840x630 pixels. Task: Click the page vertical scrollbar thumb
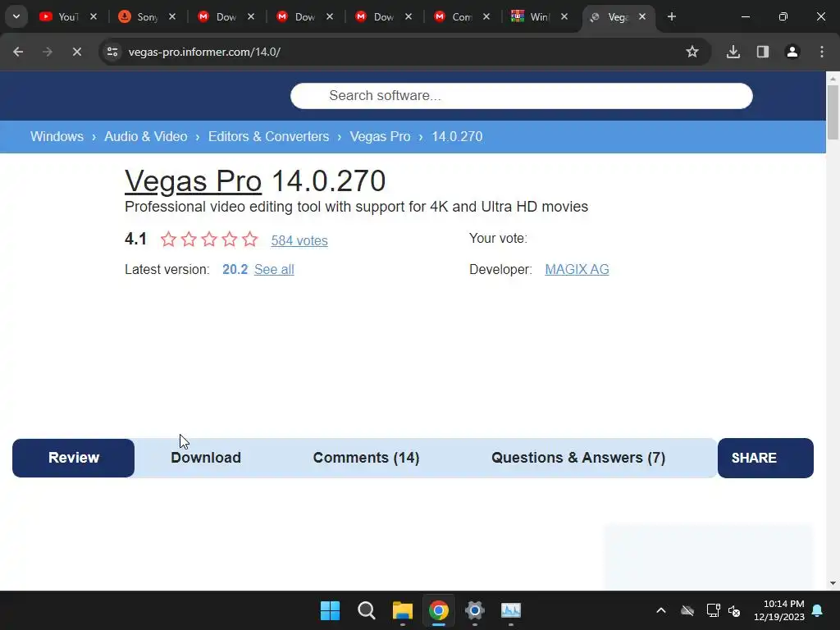[833, 112]
